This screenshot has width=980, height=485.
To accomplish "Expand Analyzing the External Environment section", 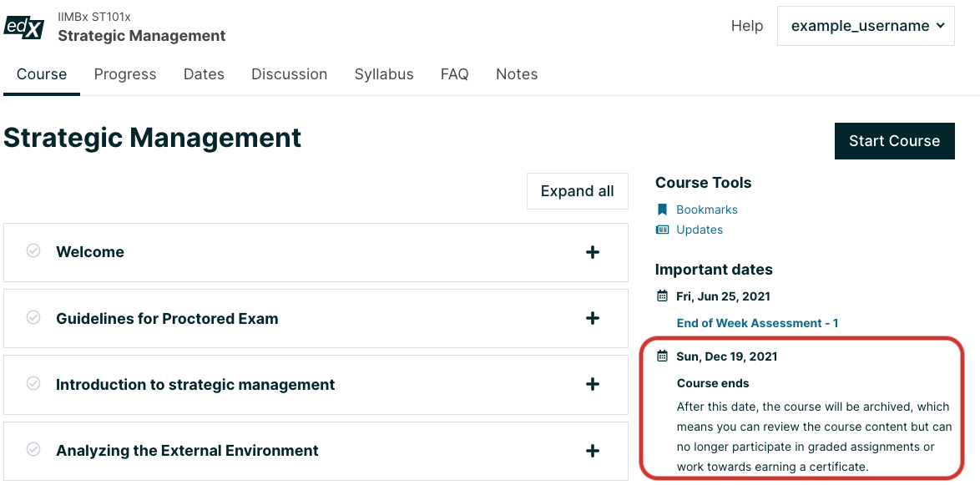I will [593, 451].
